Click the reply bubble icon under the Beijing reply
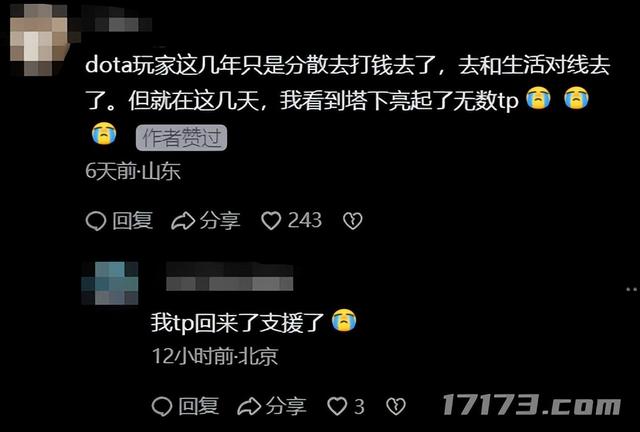The width and height of the screenshot is (640, 432). point(162,406)
